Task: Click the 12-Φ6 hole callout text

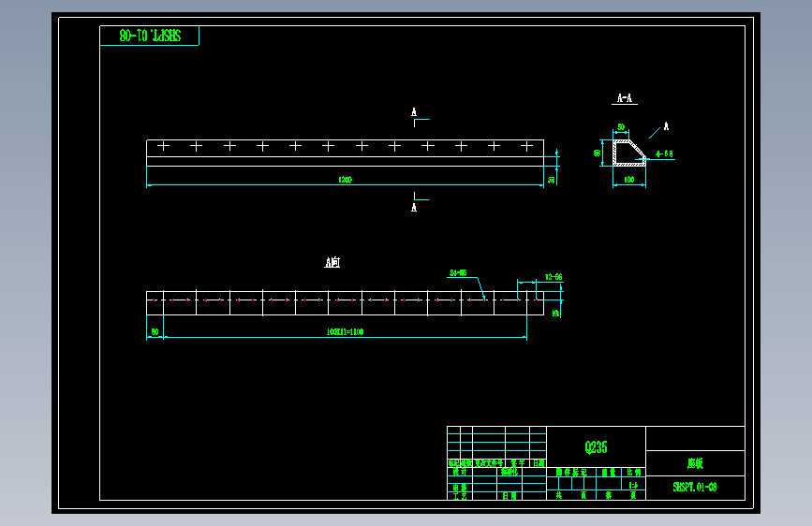Action: pos(554,277)
